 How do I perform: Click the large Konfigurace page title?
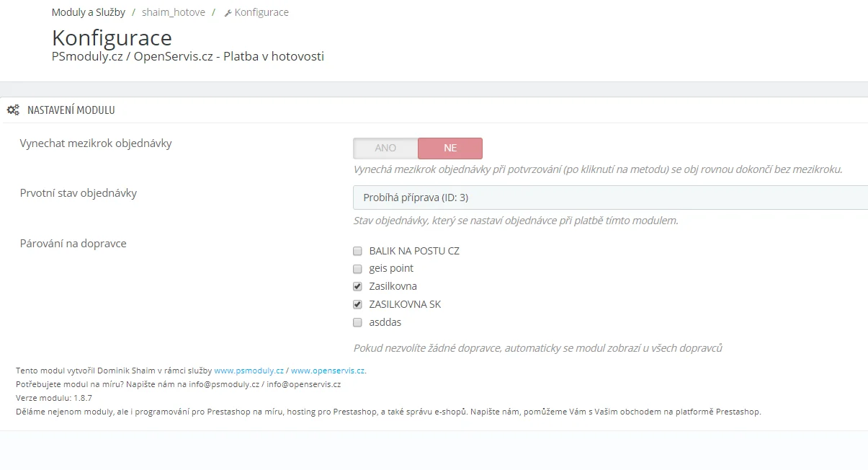click(x=112, y=37)
